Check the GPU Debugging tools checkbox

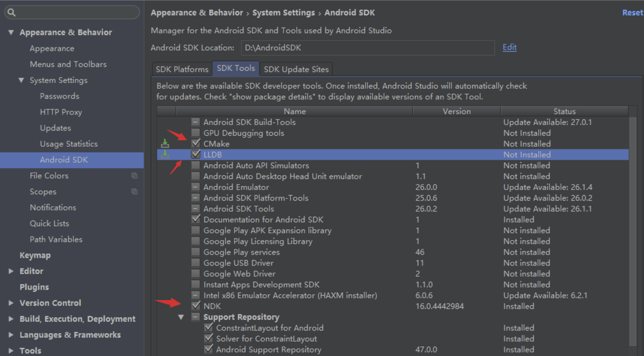click(196, 133)
